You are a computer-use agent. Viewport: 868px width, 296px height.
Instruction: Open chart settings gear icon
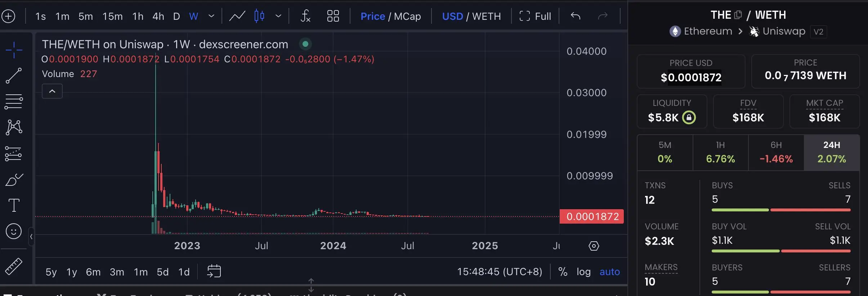pos(594,246)
